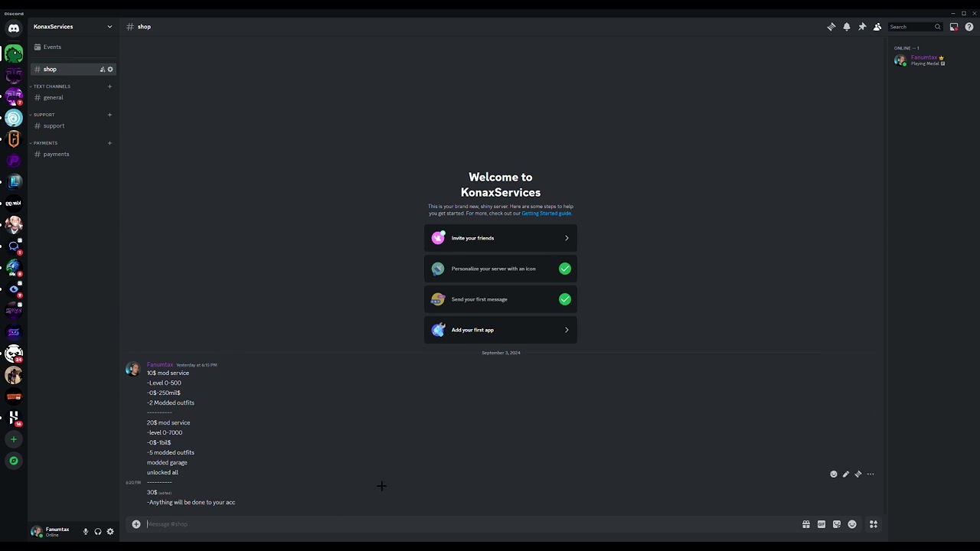
Task: Open User Settings gear icon
Action: (110, 532)
